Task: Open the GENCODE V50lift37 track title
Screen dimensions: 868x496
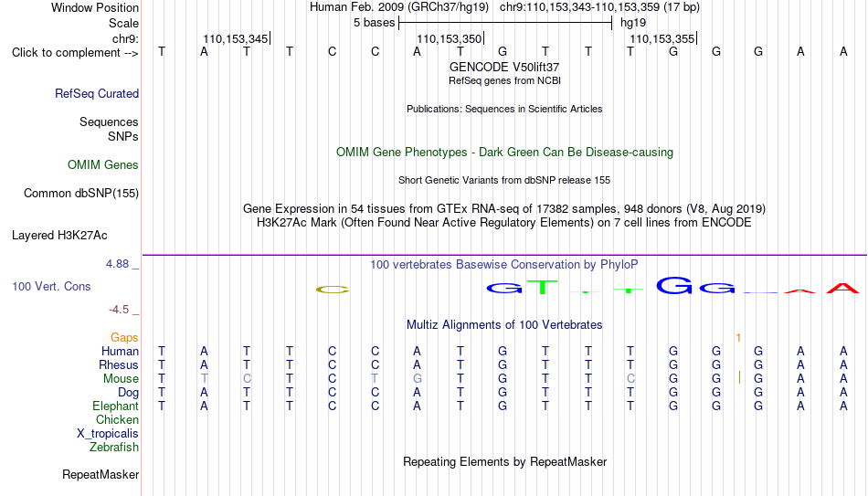Action: (504, 67)
